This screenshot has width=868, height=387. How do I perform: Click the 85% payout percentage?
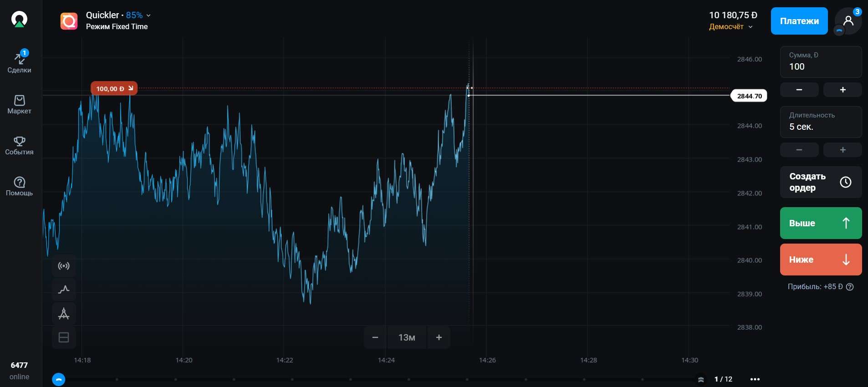pyautogui.click(x=134, y=15)
